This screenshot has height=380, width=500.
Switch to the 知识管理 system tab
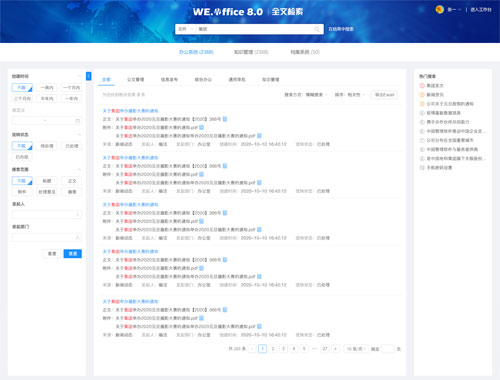click(x=251, y=52)
